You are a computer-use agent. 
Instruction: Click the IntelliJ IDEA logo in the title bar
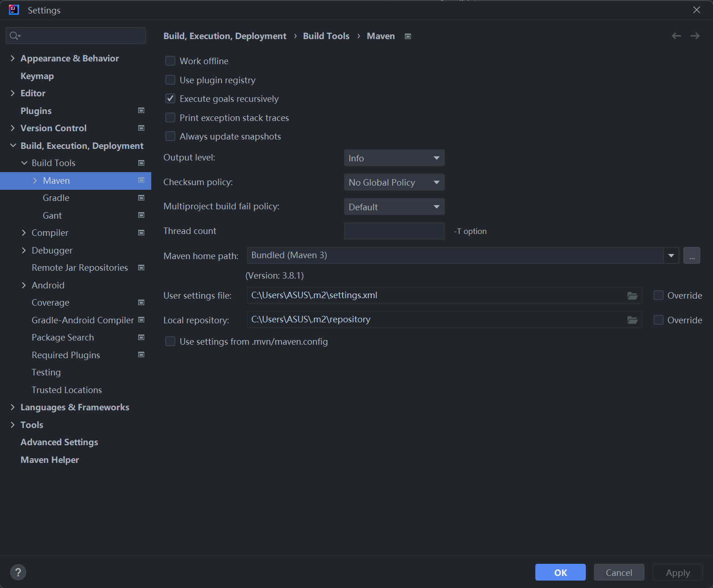14,10
